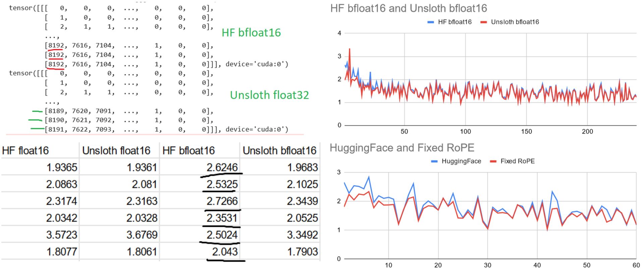
Task: Click the blue HF bfloat16 legend marker
Action: point(431,22)
